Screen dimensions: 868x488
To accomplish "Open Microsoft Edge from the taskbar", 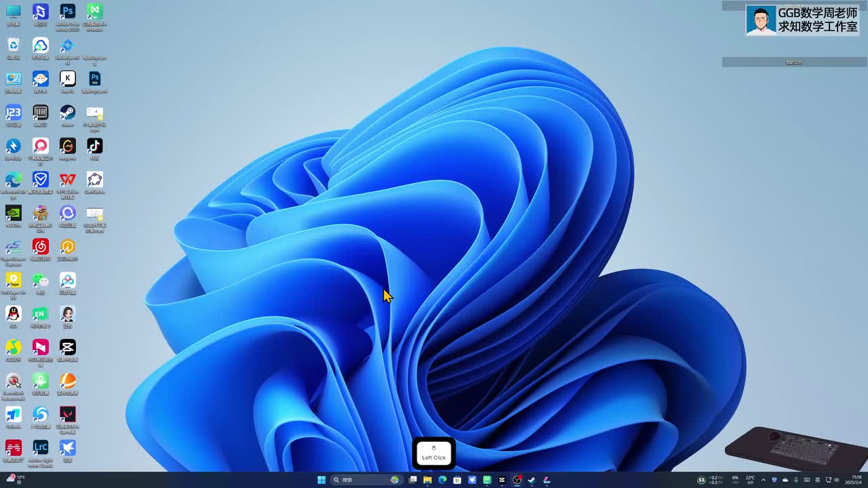I will coord(442,480).
